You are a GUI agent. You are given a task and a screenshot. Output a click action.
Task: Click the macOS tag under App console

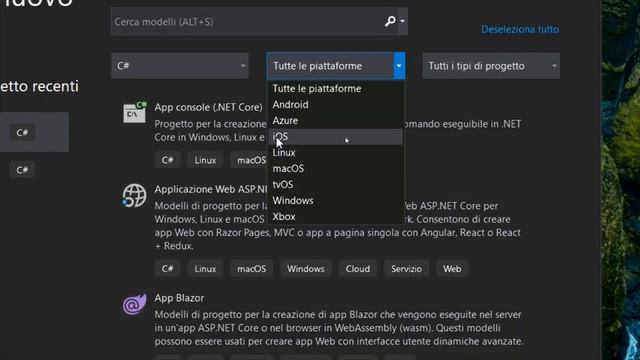[x=250, y=160]
